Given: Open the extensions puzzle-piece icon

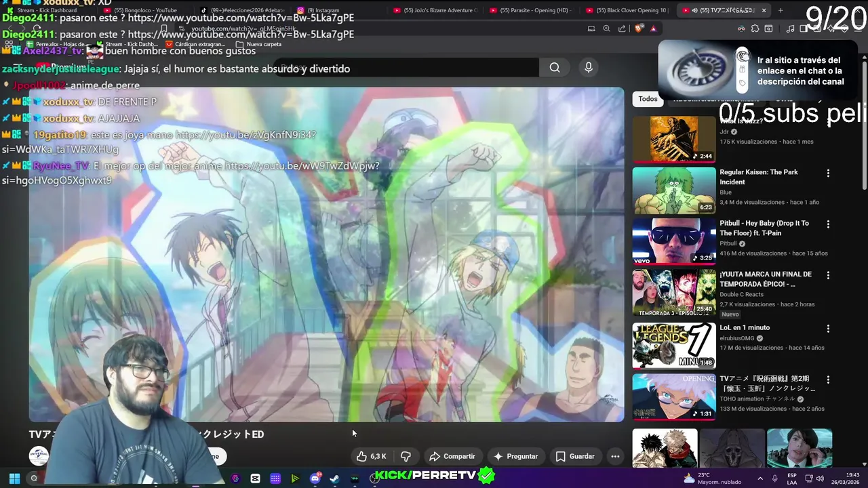Looking at the screenshot, I should [755, 28].
